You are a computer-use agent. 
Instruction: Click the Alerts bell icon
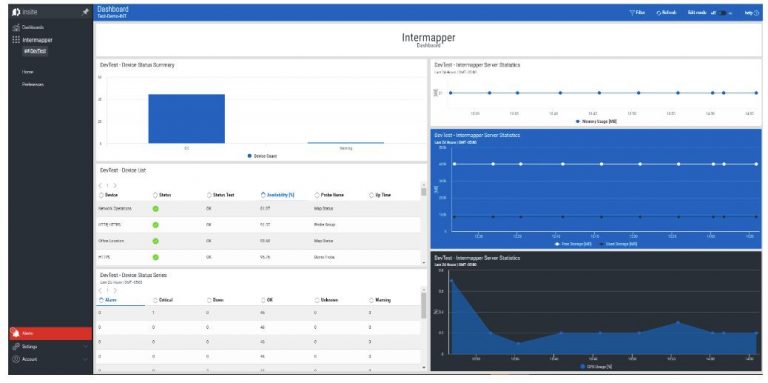click(x=16, y=334)
